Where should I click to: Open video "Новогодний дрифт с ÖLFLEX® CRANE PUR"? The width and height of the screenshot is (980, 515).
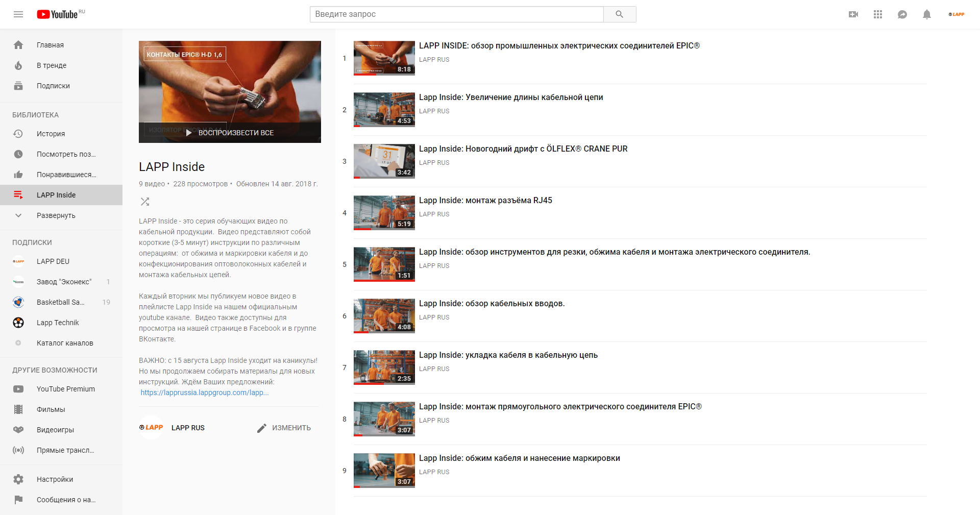coord(523,149)
